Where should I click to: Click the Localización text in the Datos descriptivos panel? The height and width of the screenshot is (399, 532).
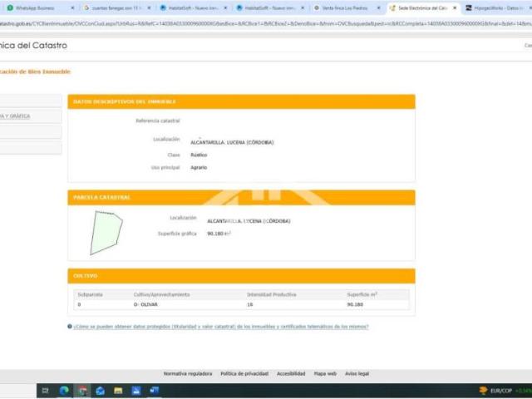232,142
